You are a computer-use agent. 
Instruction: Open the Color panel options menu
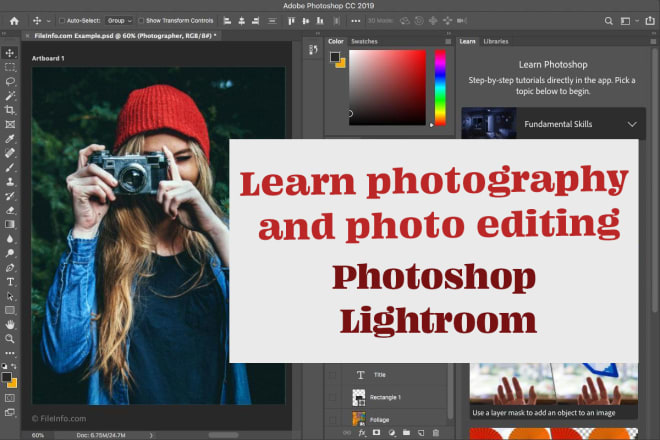tap(448, 41)
